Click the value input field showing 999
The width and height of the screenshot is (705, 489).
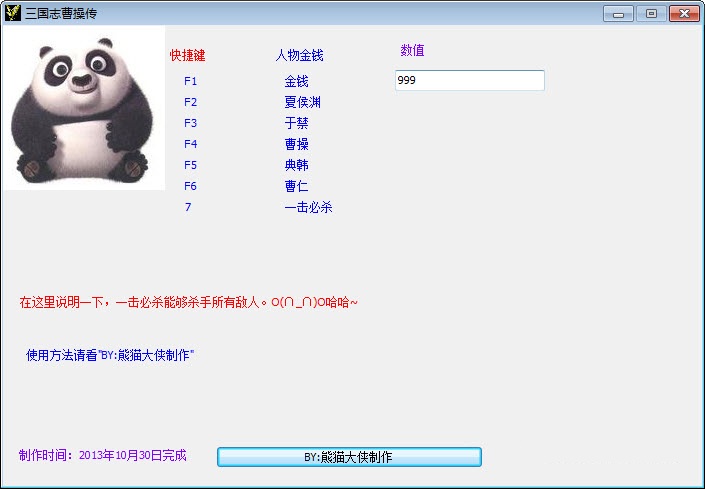tap(469, 80)
